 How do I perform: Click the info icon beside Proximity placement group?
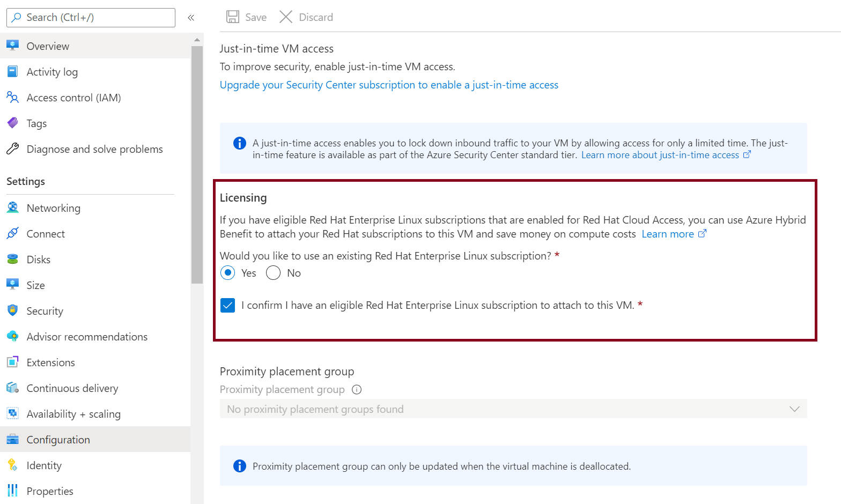point(357,390)
